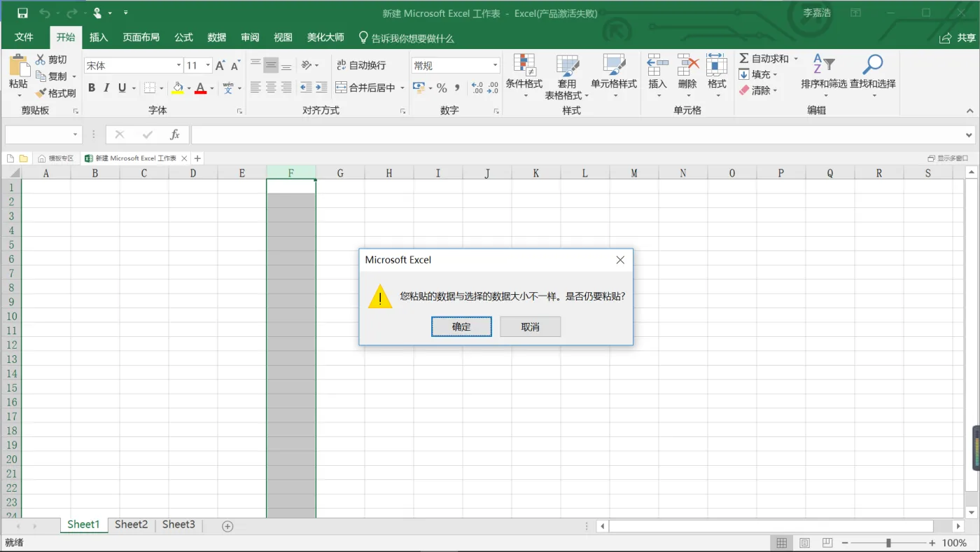980x552 pixels.
Task: Toggle Italic formatting
Action: coord(106,88)
